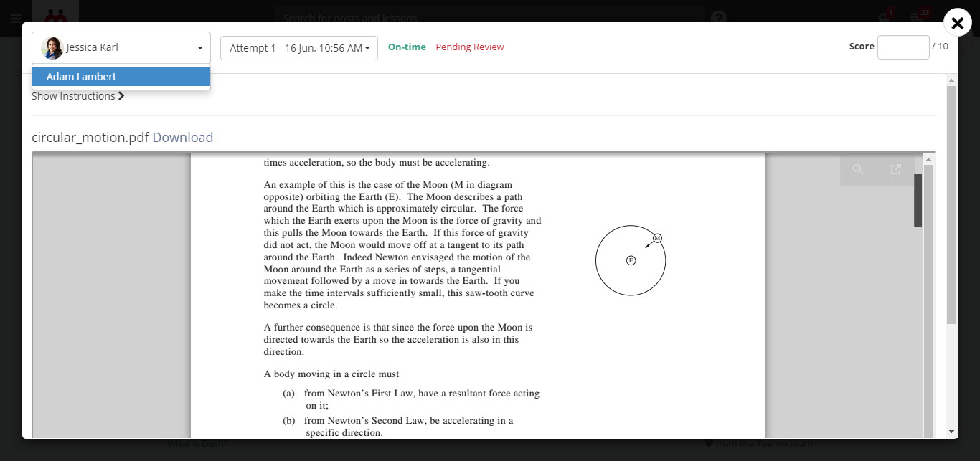Click the "/ 10" maximum score text
The width and height of the screenshot is (980, 461).
pos(940,47)
